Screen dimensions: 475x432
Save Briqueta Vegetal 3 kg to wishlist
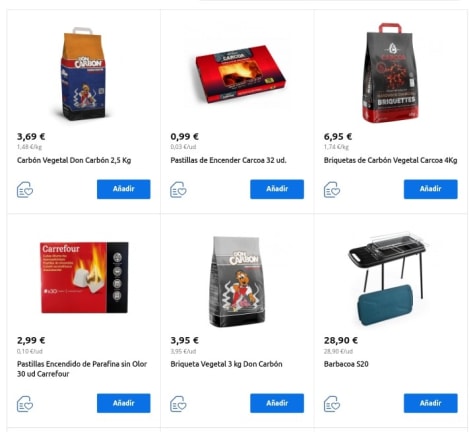[178, 404]
